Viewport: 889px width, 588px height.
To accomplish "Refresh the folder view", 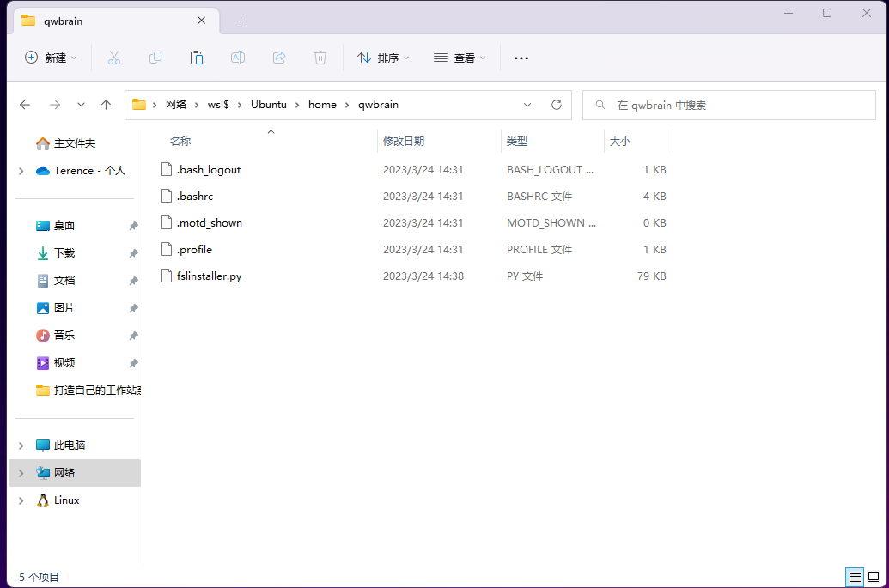I will (556, 104).
